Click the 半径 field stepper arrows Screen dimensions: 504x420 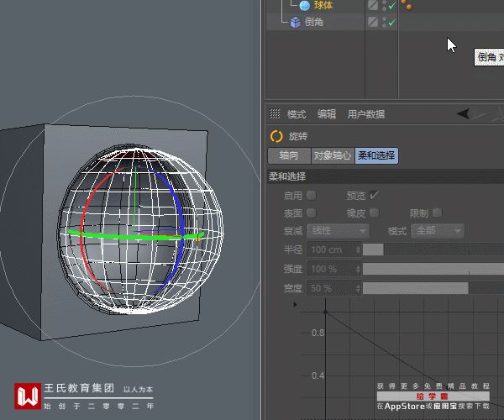click(x=358, y=249)
